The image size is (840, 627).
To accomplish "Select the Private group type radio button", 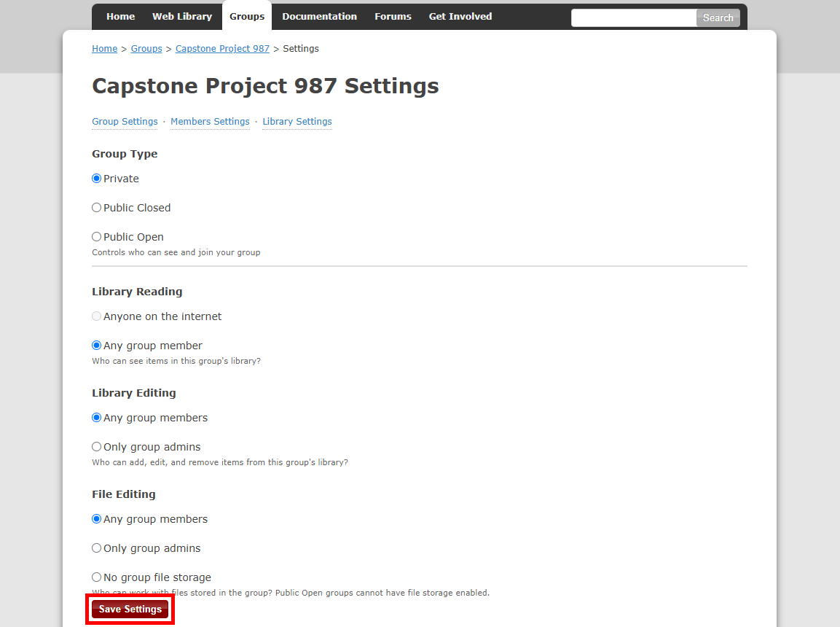I will coord(97,179).
